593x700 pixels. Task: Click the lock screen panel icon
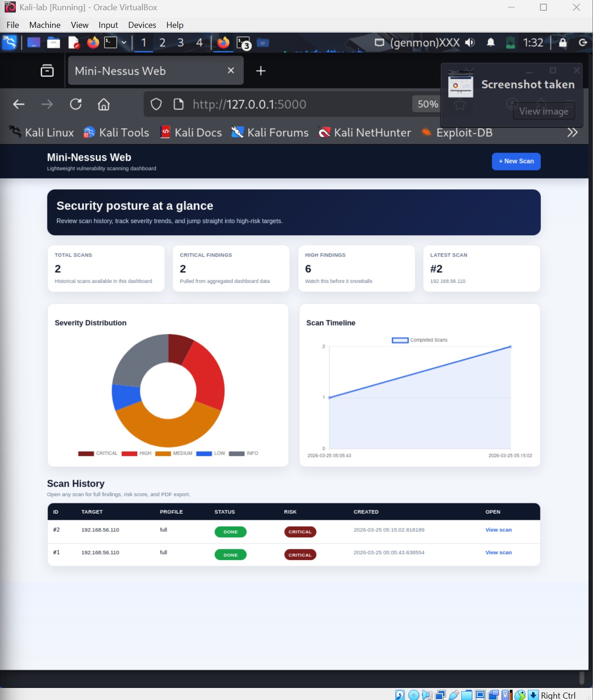(x=563, y=43)
